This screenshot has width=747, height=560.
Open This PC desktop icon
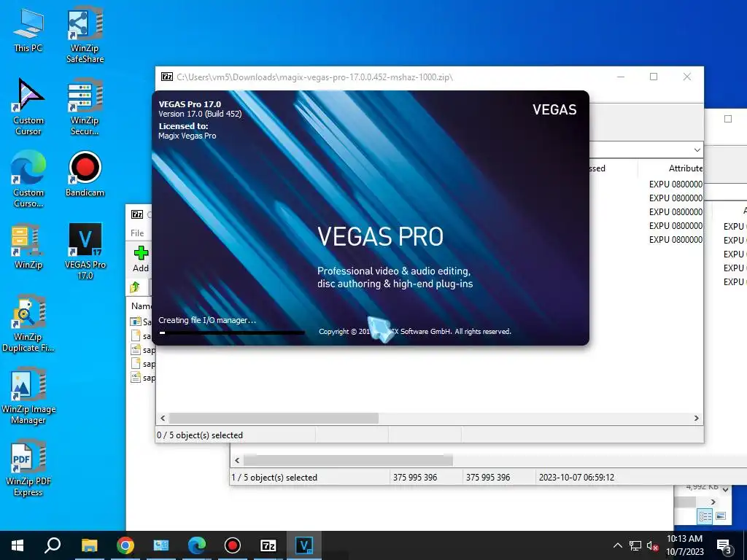(28, 31)
